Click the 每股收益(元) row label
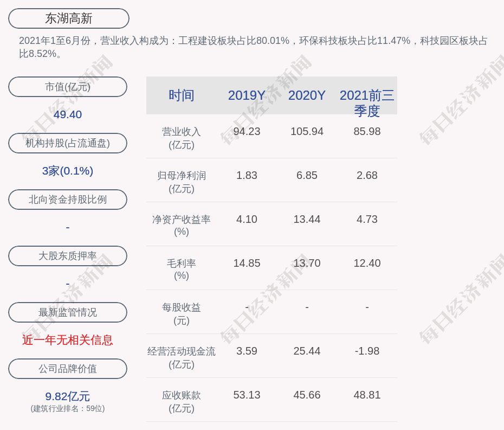 tap(182, 314)
